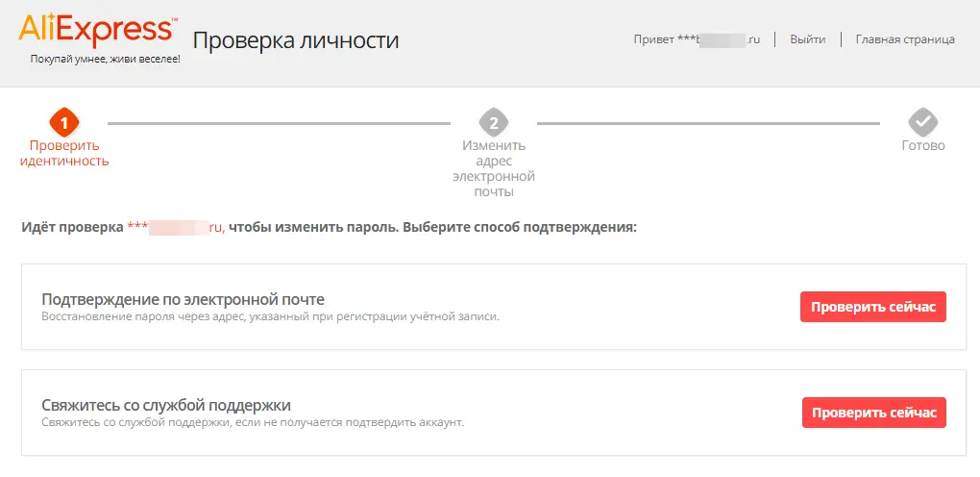980x477 pixels.
Task: Click Проверить сейчас for email confirmation
Action: (873, 307)
